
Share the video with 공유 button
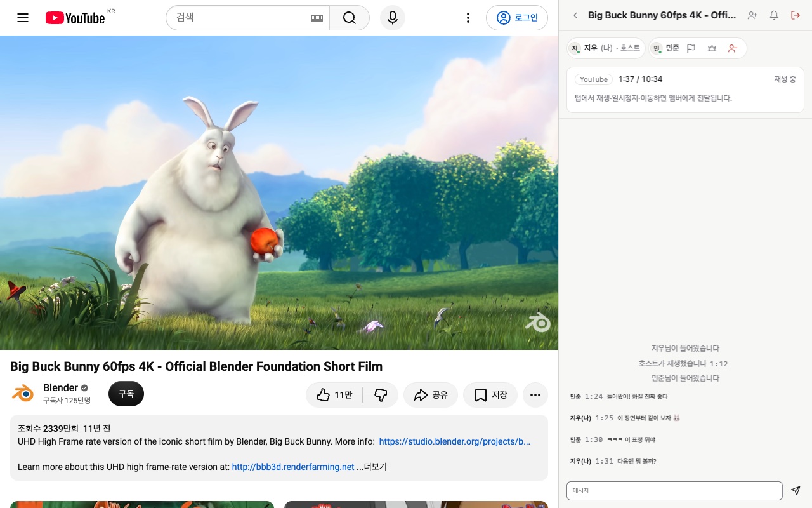(431, 395)
